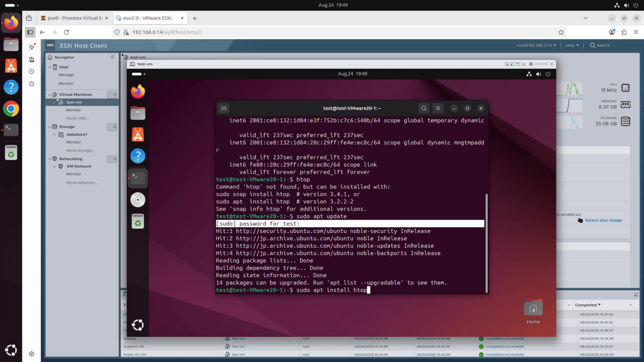Collapse the ESXi Navigator panel
Screen dimensions: 644x362
click(112, 57)
